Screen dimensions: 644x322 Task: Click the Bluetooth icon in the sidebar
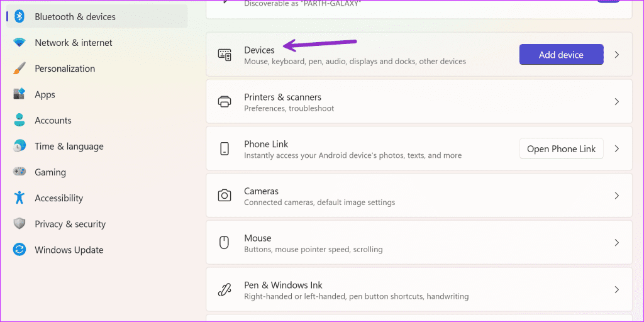click(19, 16)
